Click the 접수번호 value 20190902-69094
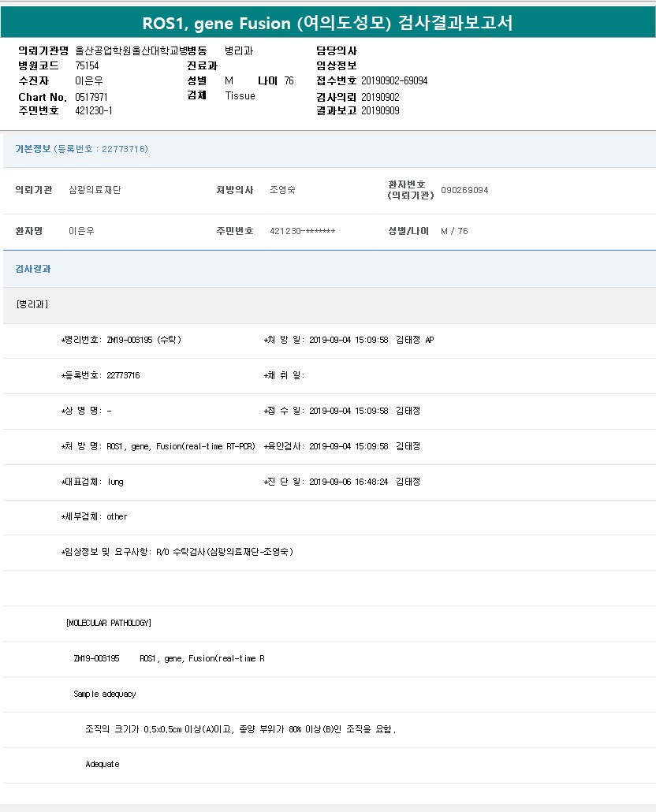Image resolution: width=656 pixels, height=812 pixels. [394, 80]
